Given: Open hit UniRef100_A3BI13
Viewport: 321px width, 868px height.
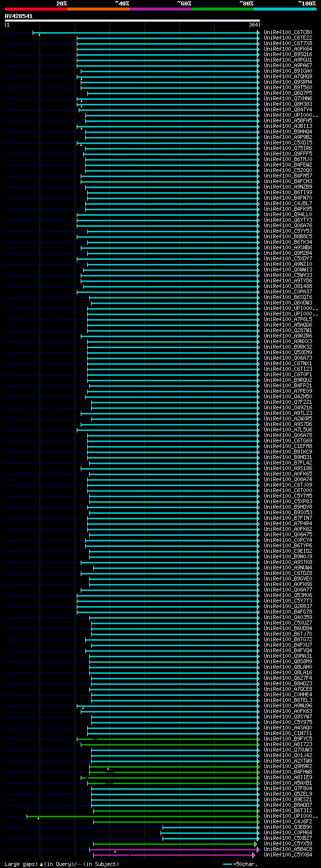Looking at the screenshot, I should [x=288, y=126].
